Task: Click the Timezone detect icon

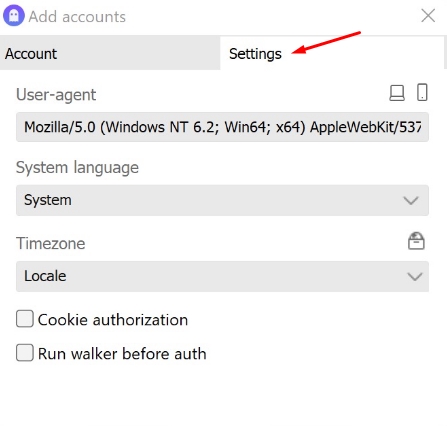Action: click(x=416, y=241)
